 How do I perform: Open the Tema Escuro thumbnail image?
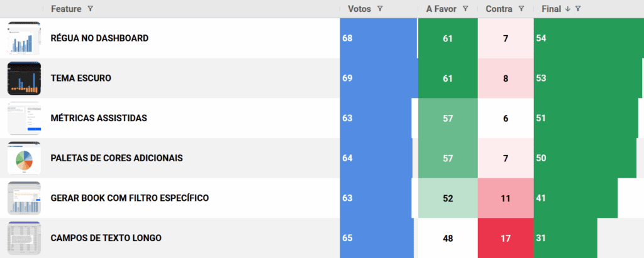[24, 78]
